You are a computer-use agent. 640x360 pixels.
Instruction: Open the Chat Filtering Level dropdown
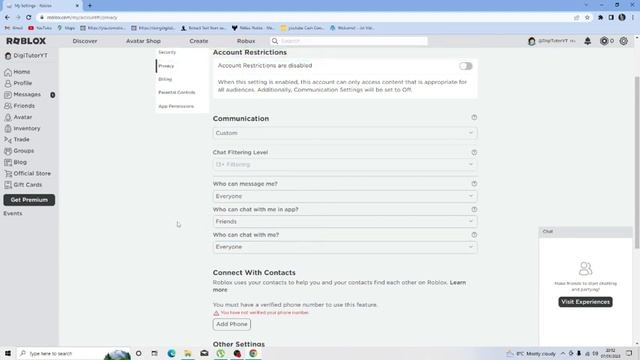[x=345, y=164]
